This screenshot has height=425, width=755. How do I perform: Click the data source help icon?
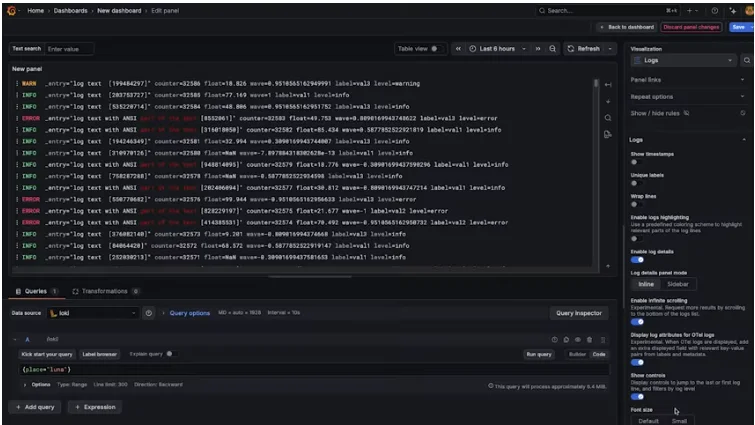click(148, 313)
